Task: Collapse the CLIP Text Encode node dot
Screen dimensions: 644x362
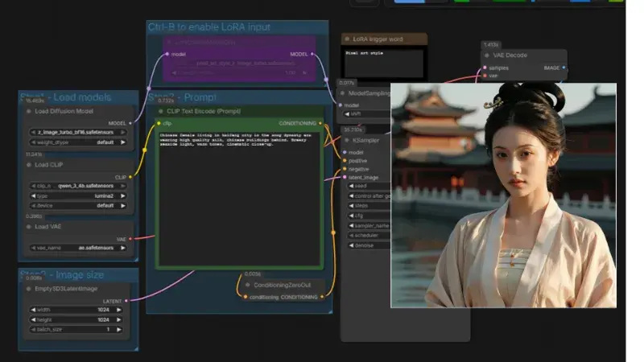Action: pos(160,111)
